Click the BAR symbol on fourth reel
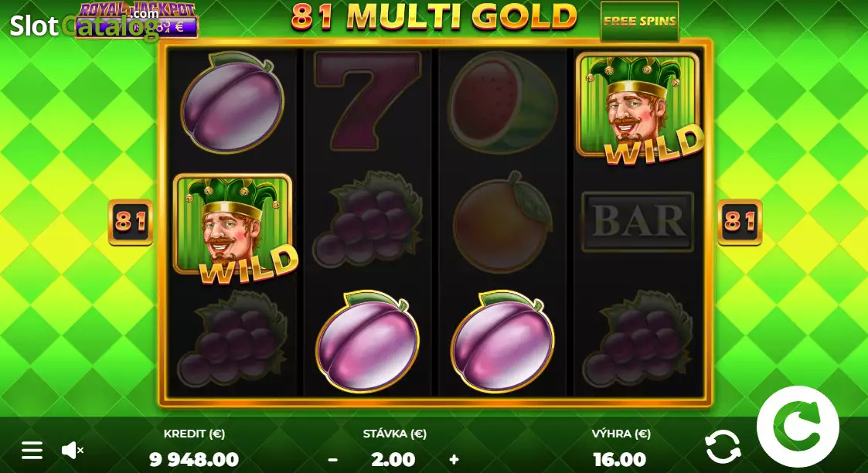The height and width of the screenshot is (473, 868). 638,222
